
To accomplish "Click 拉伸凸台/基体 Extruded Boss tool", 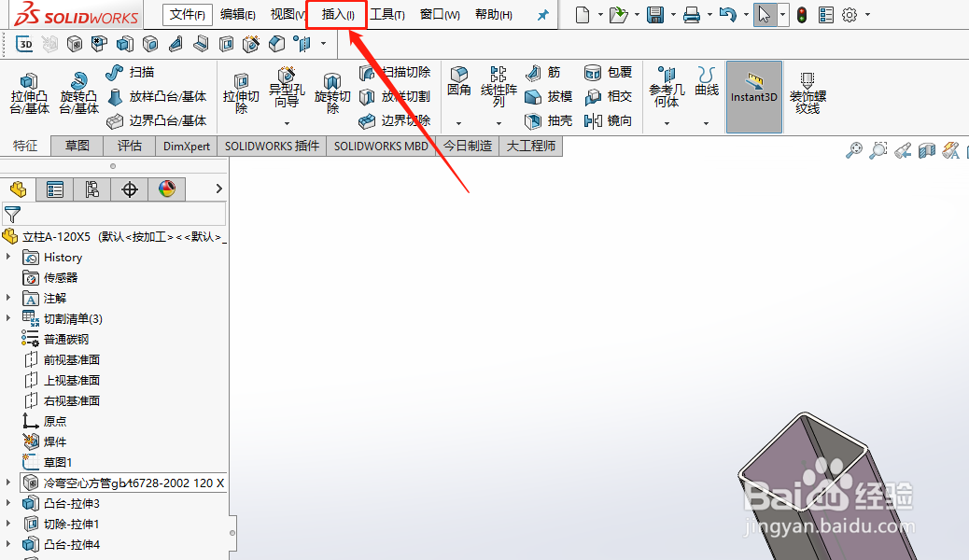I will pos(29,94).
